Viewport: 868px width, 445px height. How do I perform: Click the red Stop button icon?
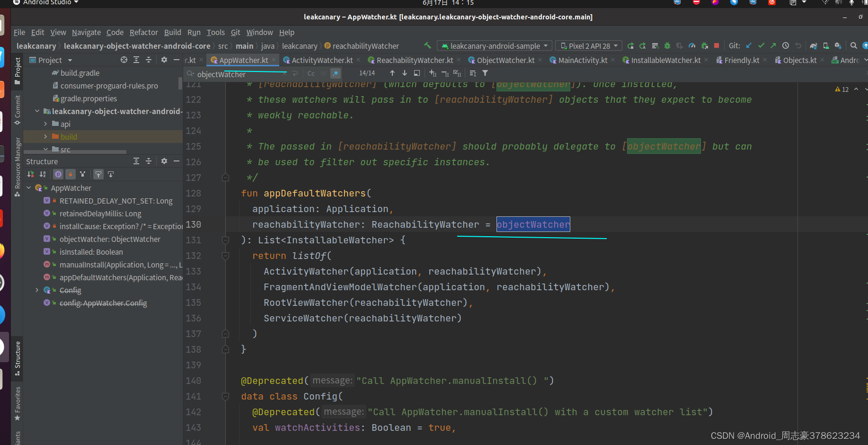[x=717, y=46]
